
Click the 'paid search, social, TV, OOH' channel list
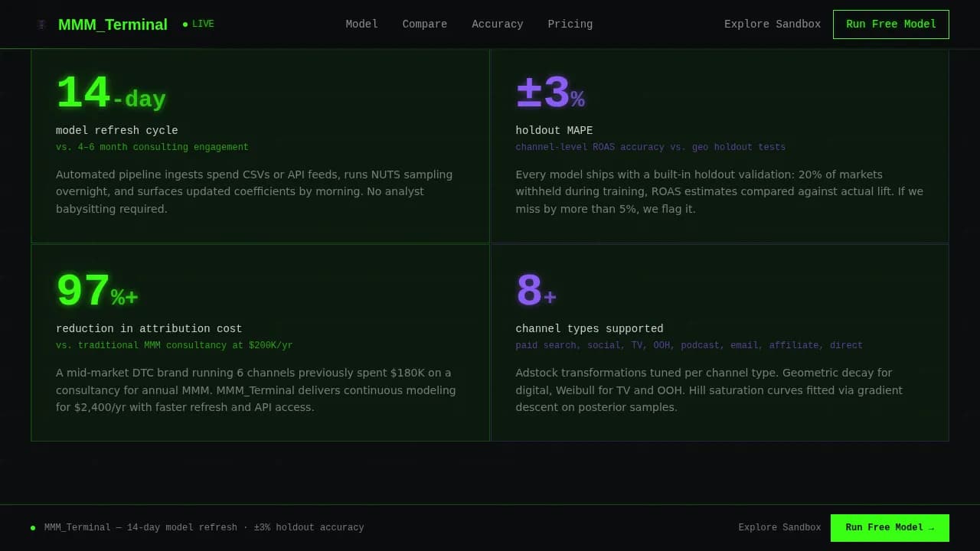coord(689,345)
